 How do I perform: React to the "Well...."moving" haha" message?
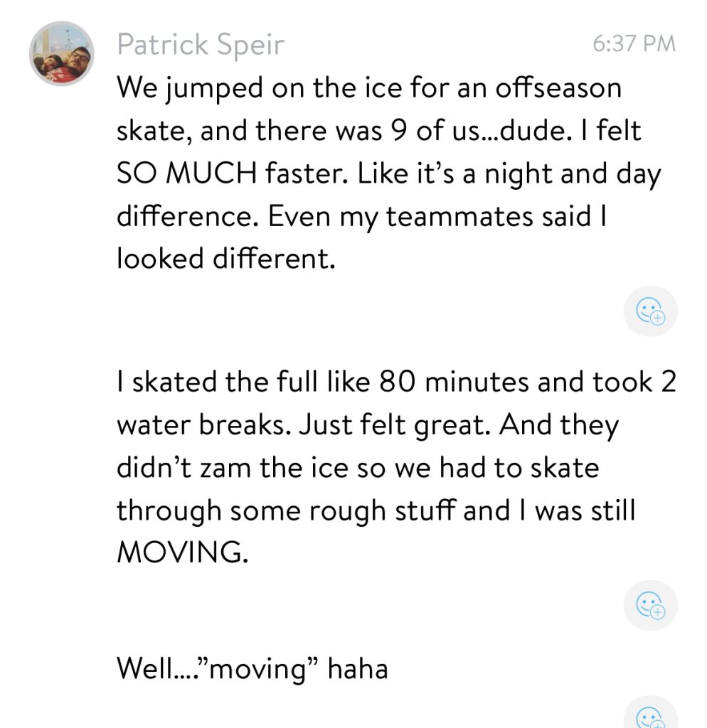coord(650,715)
